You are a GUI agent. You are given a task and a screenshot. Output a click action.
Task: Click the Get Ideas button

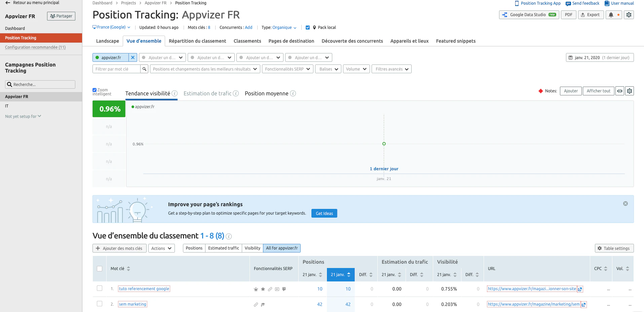coord(324,213)
